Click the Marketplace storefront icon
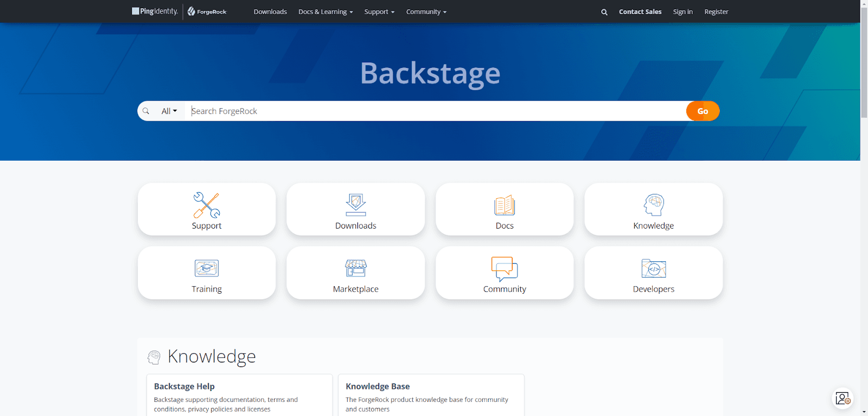The height and width of the screenshot is (416, 868). [x=356, y=268]
